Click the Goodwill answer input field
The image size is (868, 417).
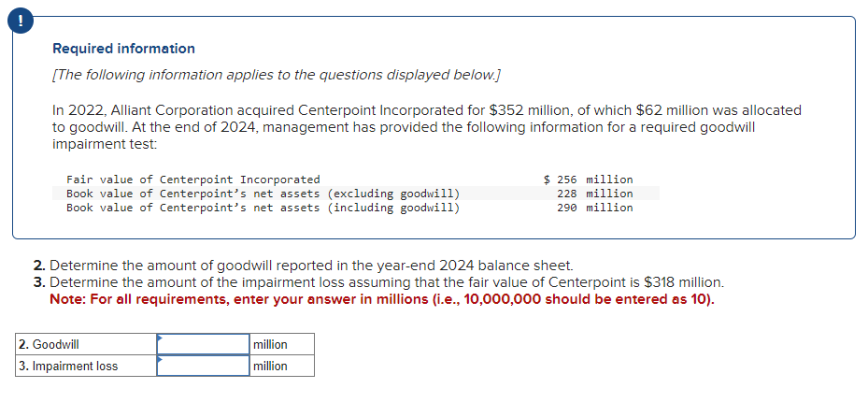[x=203, y=344]
